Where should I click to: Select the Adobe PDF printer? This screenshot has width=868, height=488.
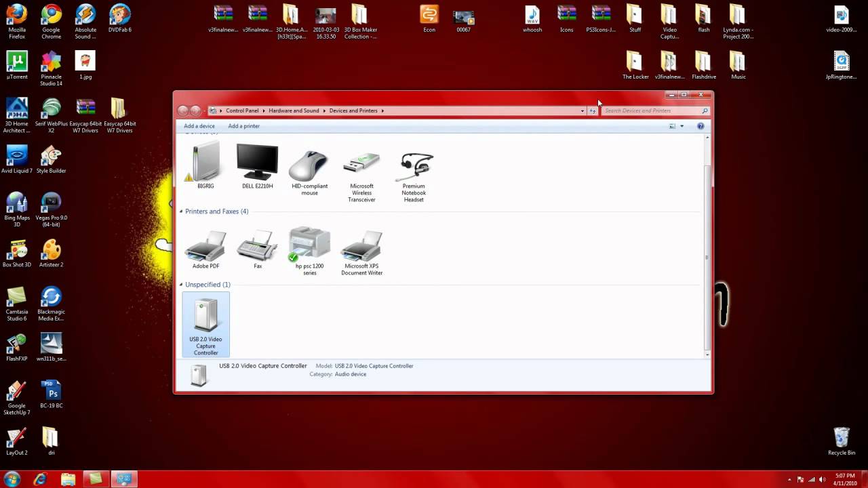click(205, 248)
